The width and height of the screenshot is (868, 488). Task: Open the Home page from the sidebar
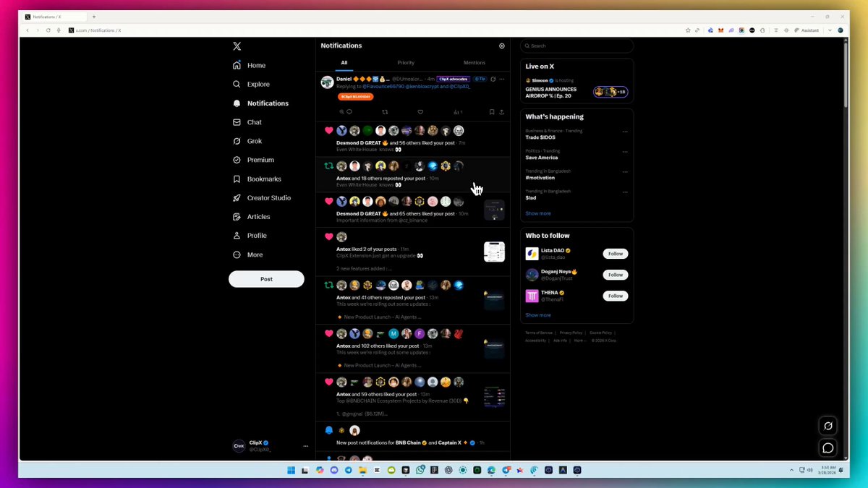[249, 65]
